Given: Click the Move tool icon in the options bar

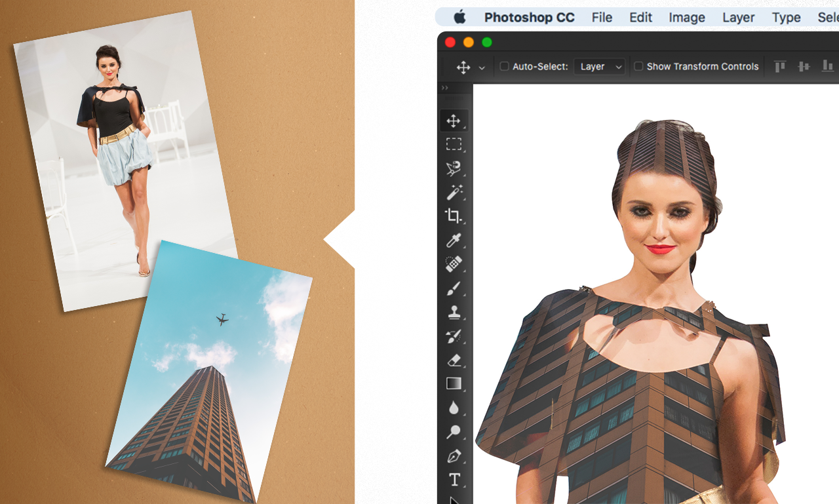Looking at the screenshot, I should pos(463,67).
